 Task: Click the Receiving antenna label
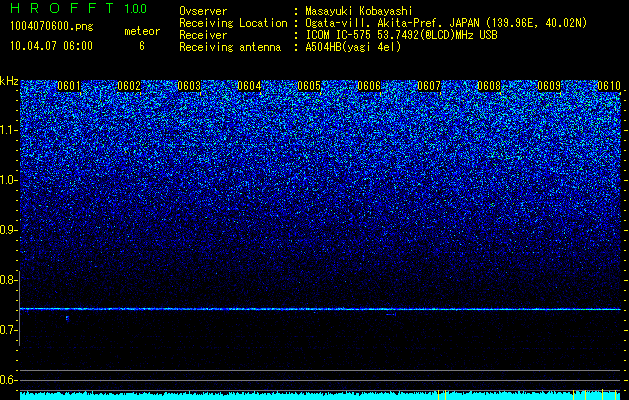click(230, 47)
